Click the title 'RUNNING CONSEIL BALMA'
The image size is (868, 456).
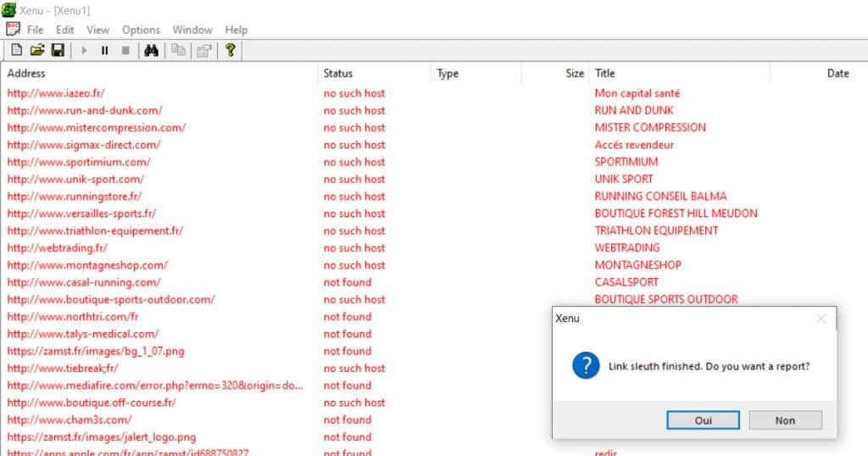[660, 196]
